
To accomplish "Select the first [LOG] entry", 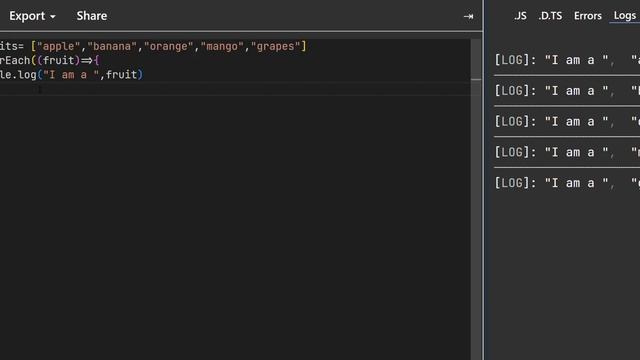I will tap(567, 60).
